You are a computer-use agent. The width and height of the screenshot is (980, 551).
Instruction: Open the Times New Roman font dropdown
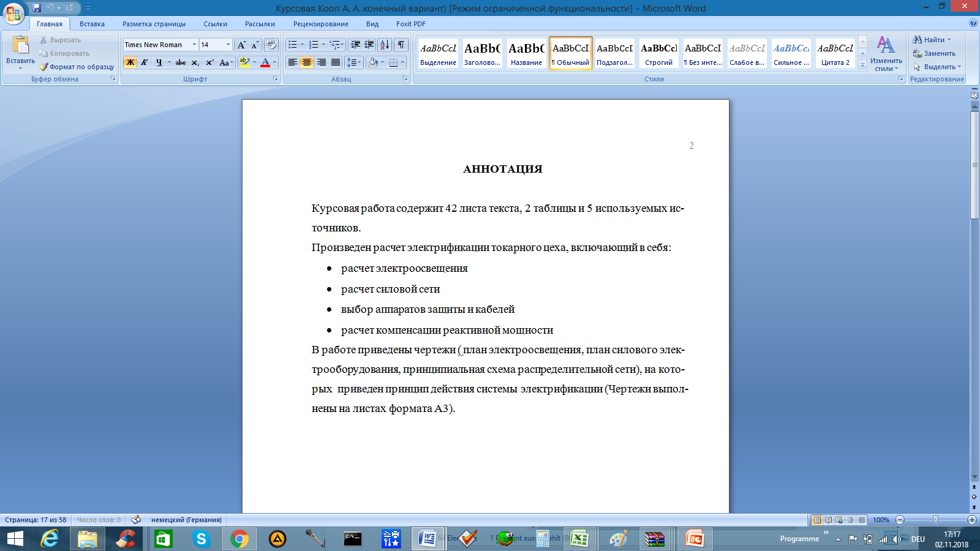coord(194,45)
